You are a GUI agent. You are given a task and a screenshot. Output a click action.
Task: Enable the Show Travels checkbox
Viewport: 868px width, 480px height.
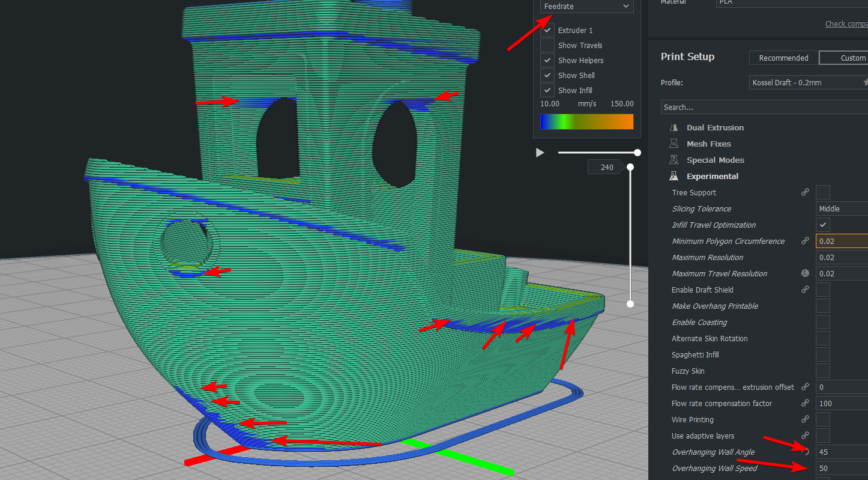[x=547, y=45]
